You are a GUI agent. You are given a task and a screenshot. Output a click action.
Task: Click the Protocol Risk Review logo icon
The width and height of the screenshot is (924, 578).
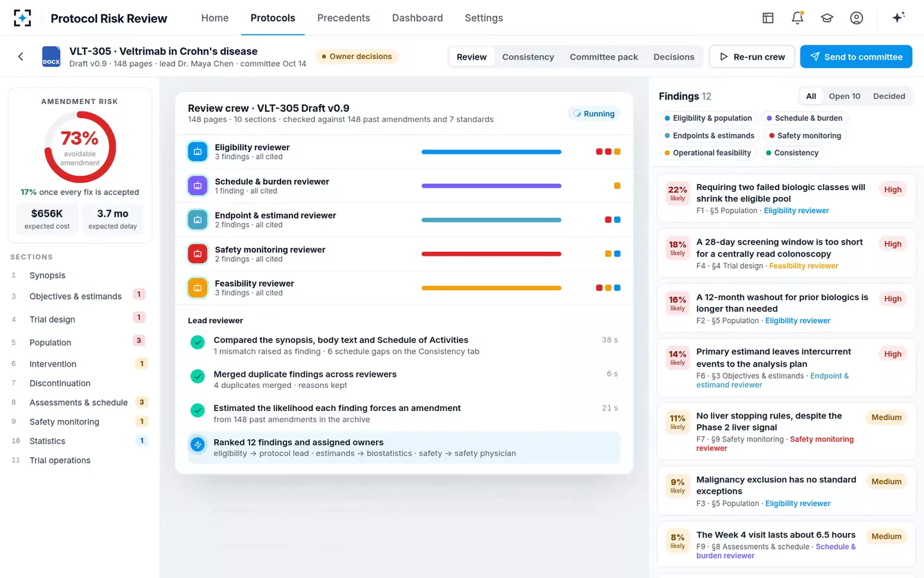pos(22,18)
